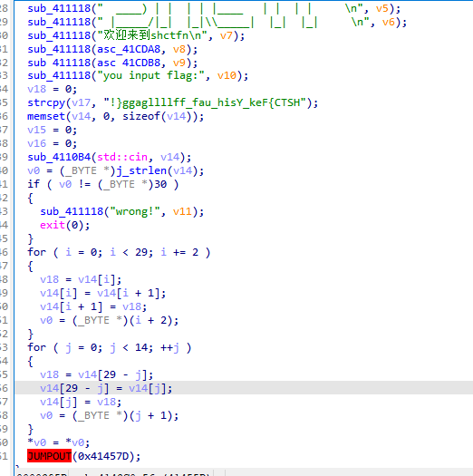
Task: Select the reversed flag string literal
Action: pos(205,102)
